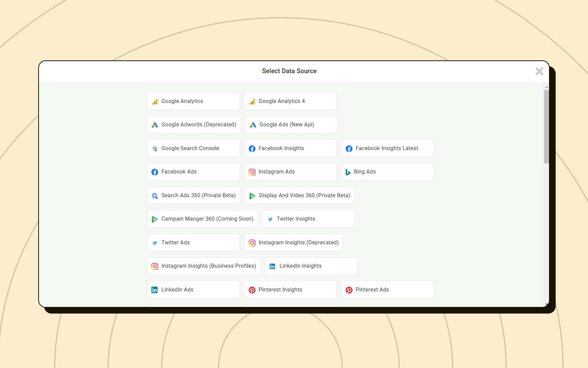Click the Google Analytics bar-chart icon
This screenshot has width=588, height=368.
point(155,102)
